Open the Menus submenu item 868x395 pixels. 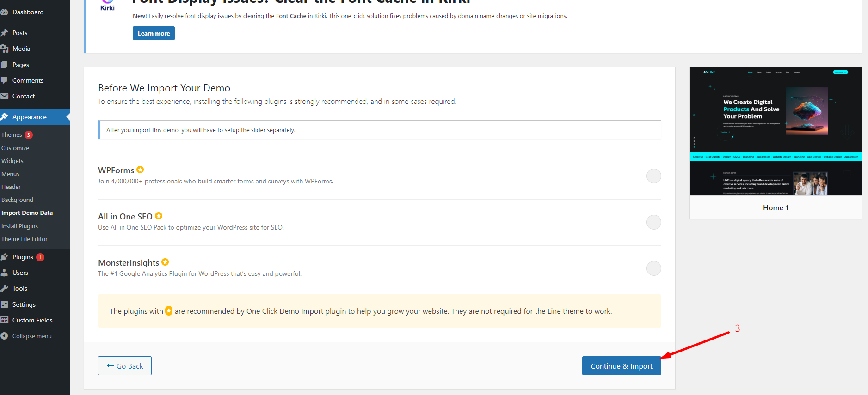click(x=10, y=174)
